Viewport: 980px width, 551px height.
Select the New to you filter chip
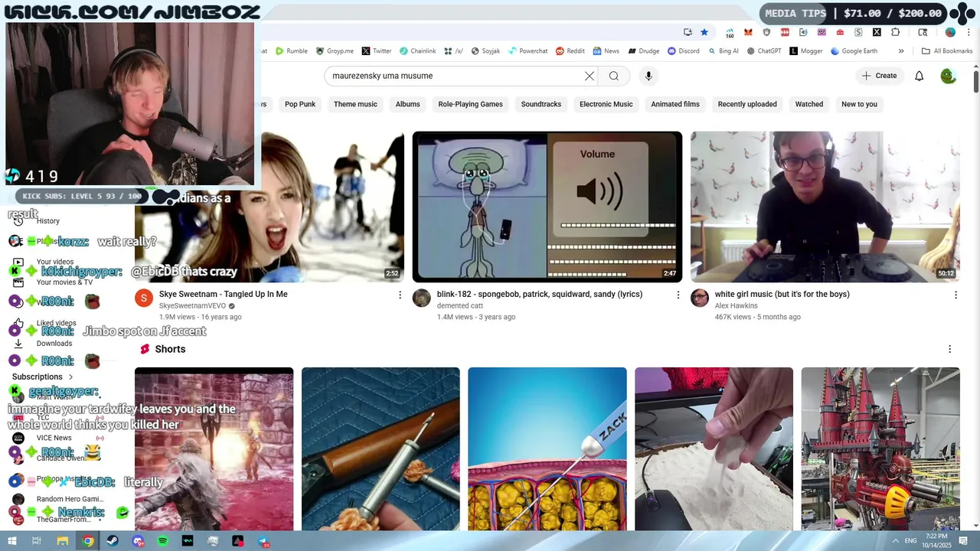[x=859, y=104]
